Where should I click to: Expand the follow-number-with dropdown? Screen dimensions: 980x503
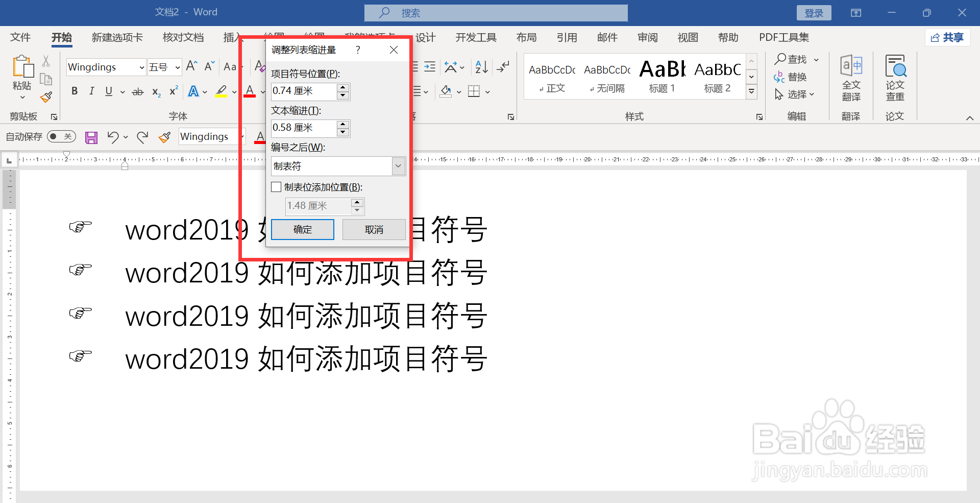(x=399, y=166)
